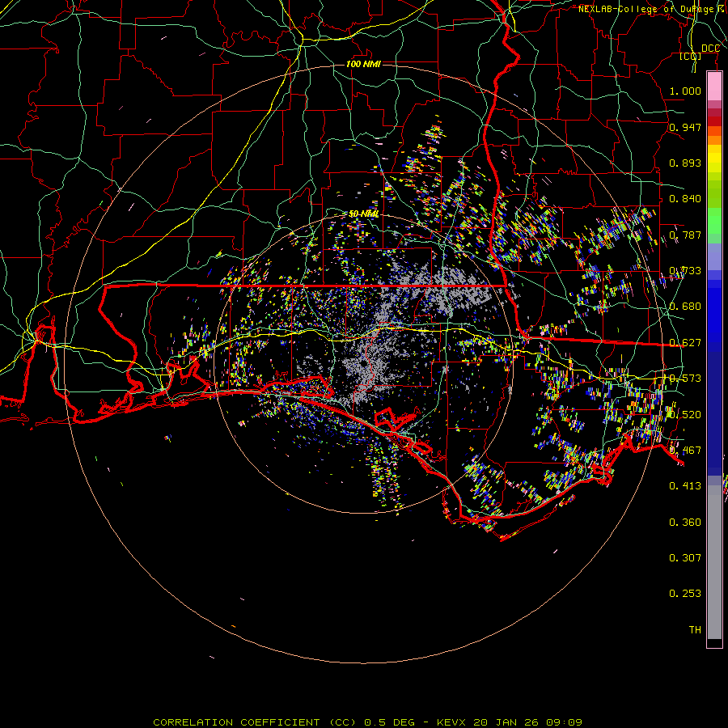Click the TH threshold label in legend

(x=695, y=630)
